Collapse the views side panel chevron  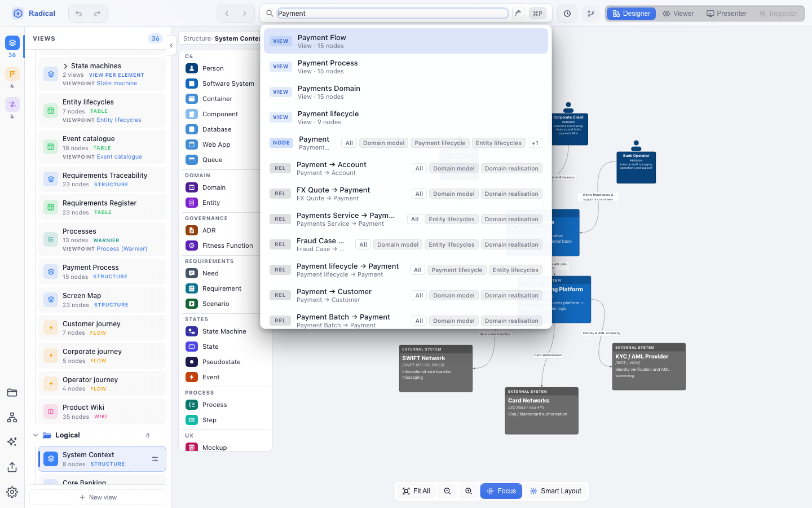tap(171, 46)
